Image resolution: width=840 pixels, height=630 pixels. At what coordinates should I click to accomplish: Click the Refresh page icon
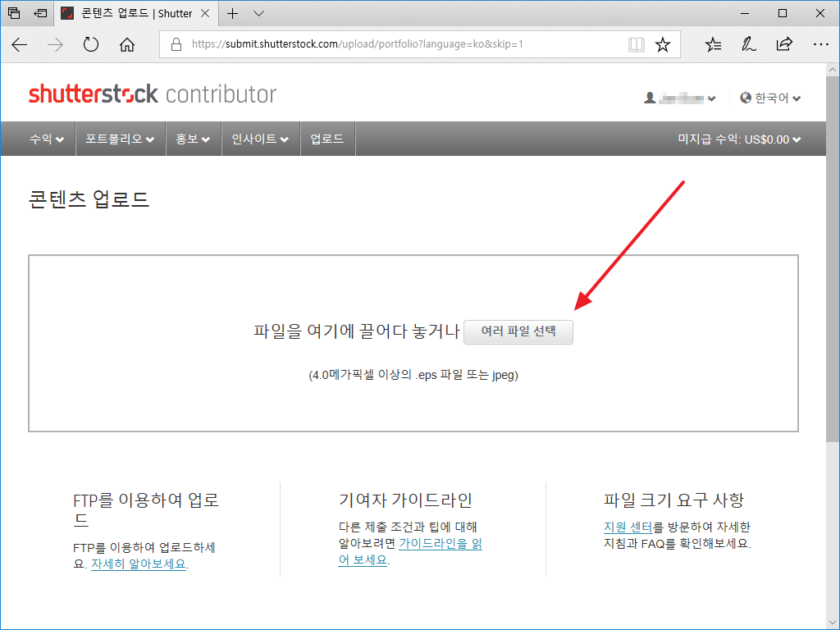(91, 44)
